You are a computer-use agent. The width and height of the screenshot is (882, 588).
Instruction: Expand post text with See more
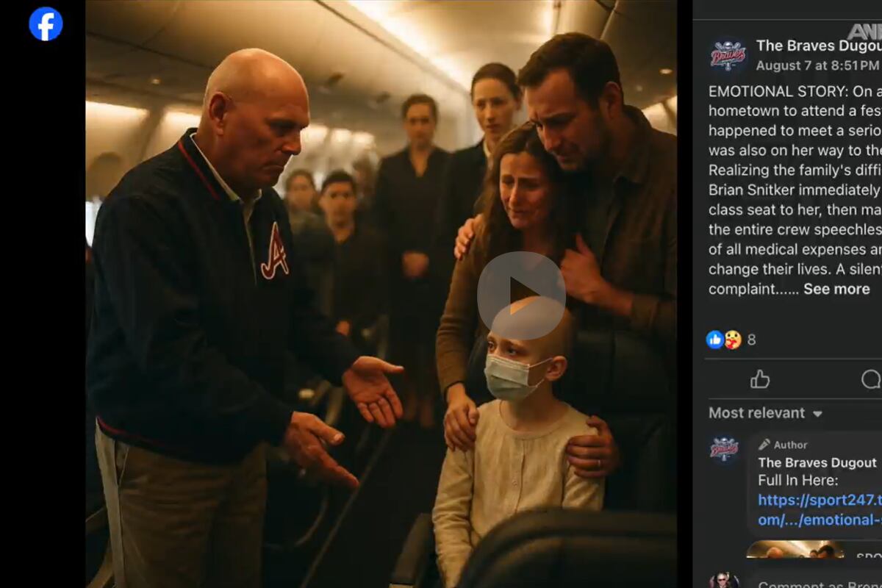click(836, 289)
